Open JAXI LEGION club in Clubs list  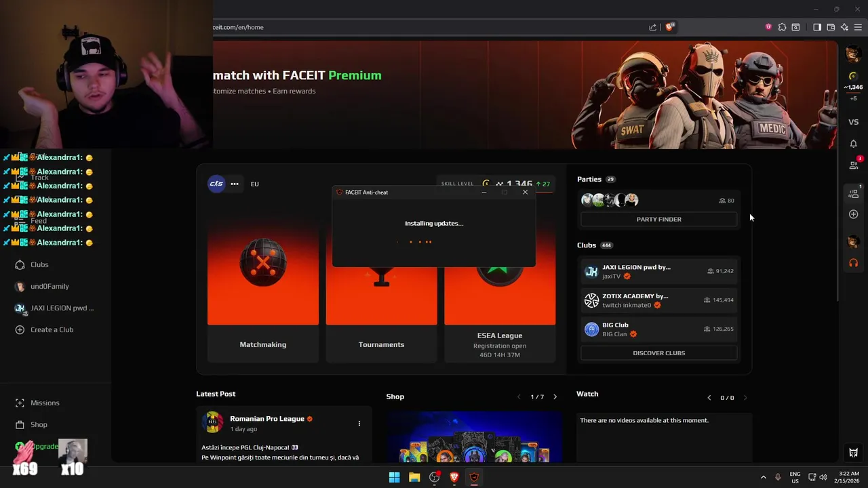point(658,271)
